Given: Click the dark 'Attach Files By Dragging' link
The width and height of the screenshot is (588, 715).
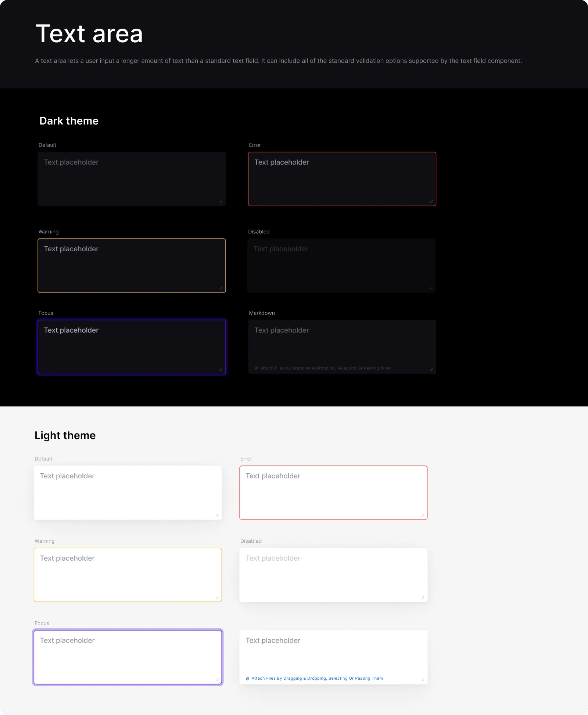Looking at the screenshot, I should coord(326,368).
